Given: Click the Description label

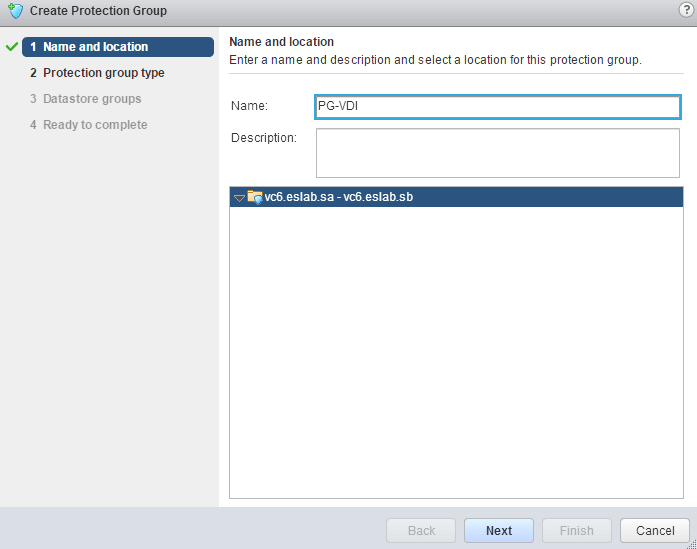Looking at the screenshot, I should click(264, 137).
